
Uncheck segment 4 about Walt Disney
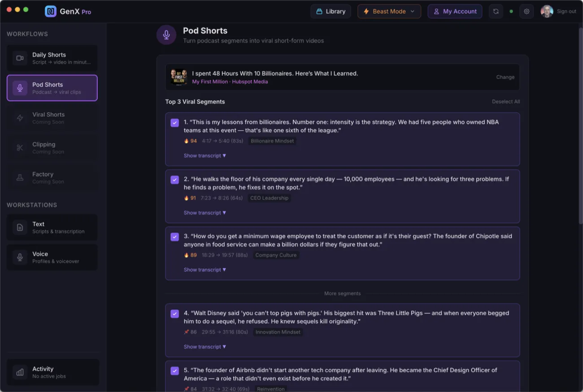pyautogui.click(x=175, y=314)
